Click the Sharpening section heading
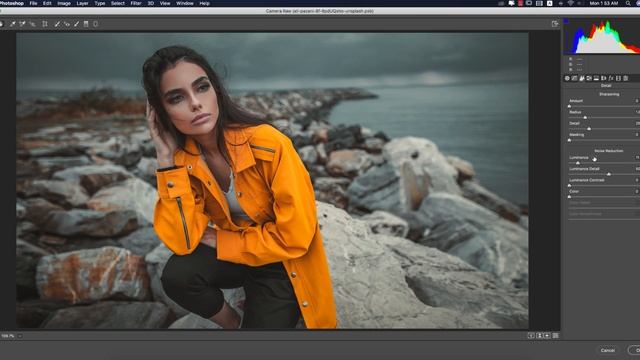 tap(609, 94)
